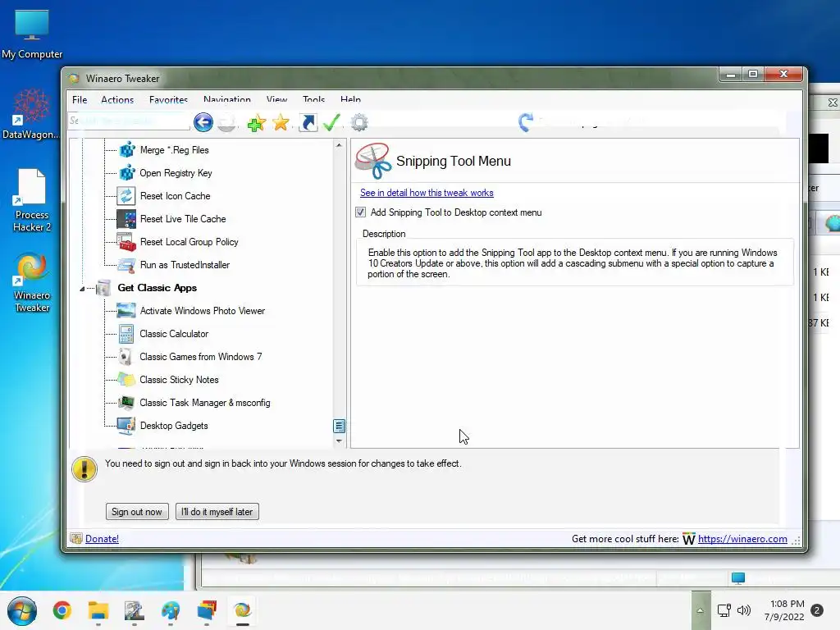The image size is (840, 630).
Task: Select Reset Live Tile Cache tree item
Action: (x=183, y=219)
